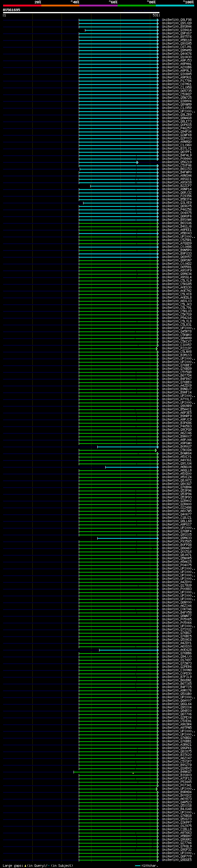The height and width of the screenshot is (868, 197).
Task: Select hit UniRef100_Q8LET3
Action: point(177,121)
